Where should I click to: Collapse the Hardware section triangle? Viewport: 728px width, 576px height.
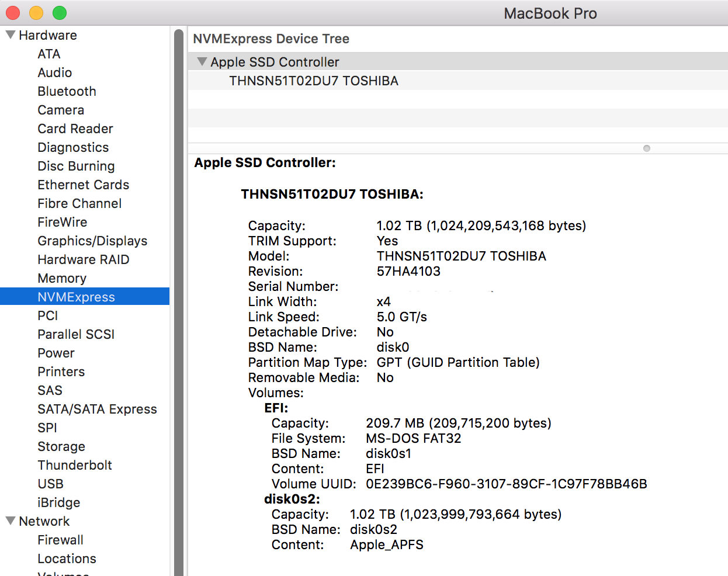tap(10, 35)
